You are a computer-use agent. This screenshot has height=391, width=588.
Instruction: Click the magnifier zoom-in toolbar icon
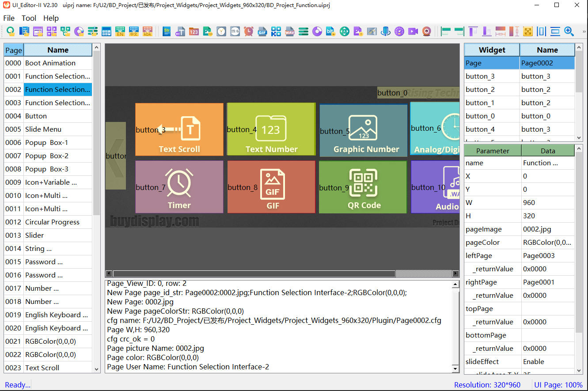pos(569,31)
